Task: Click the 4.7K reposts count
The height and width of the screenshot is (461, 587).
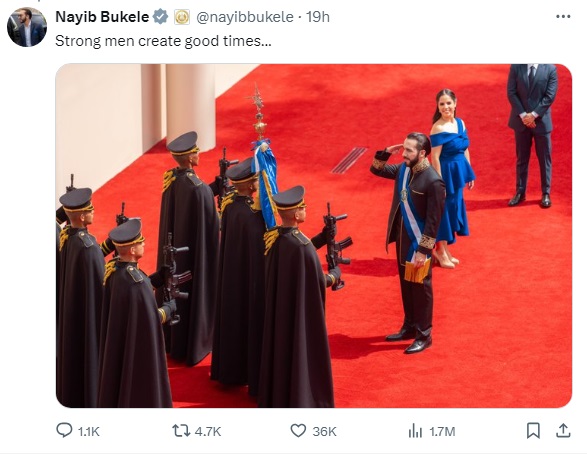Action: pyautogui.click(x=208, y=431)
